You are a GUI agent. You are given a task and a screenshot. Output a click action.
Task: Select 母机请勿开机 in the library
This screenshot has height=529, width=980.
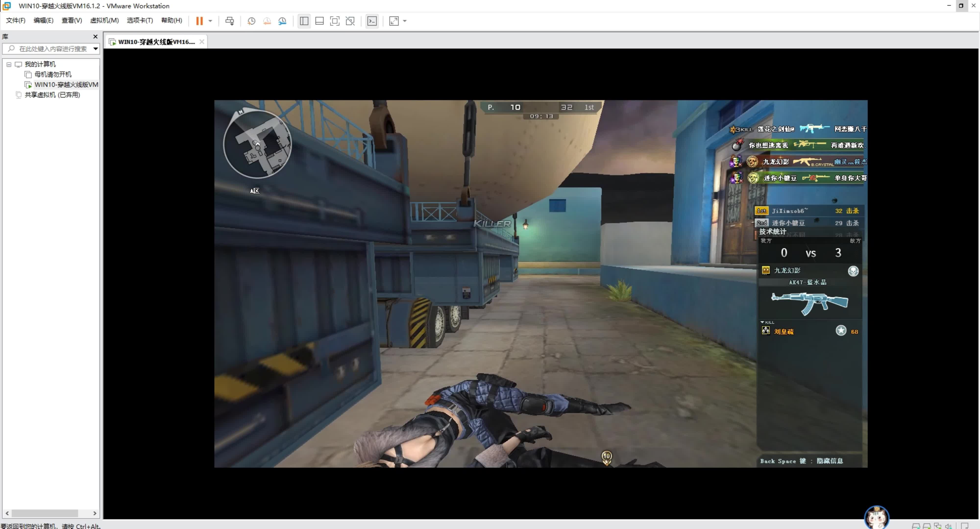pos(52,74)
